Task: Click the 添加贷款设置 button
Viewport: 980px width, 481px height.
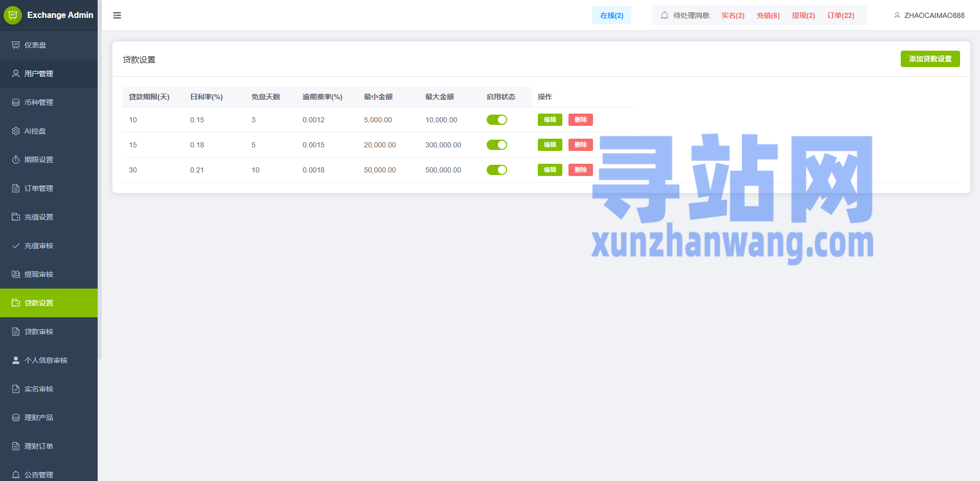Action: click(x=930, y=59)
